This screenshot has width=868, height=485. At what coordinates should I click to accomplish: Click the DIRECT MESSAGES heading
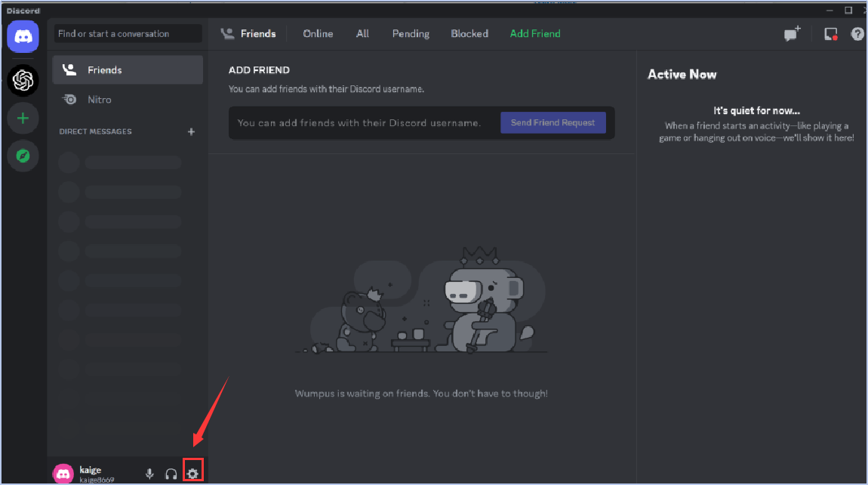(95, 131)
